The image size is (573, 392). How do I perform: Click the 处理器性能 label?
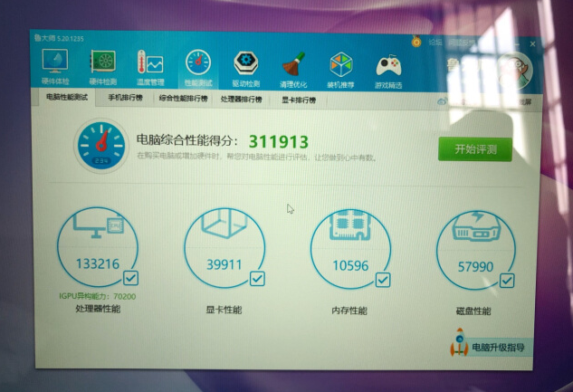click(98, 309)
